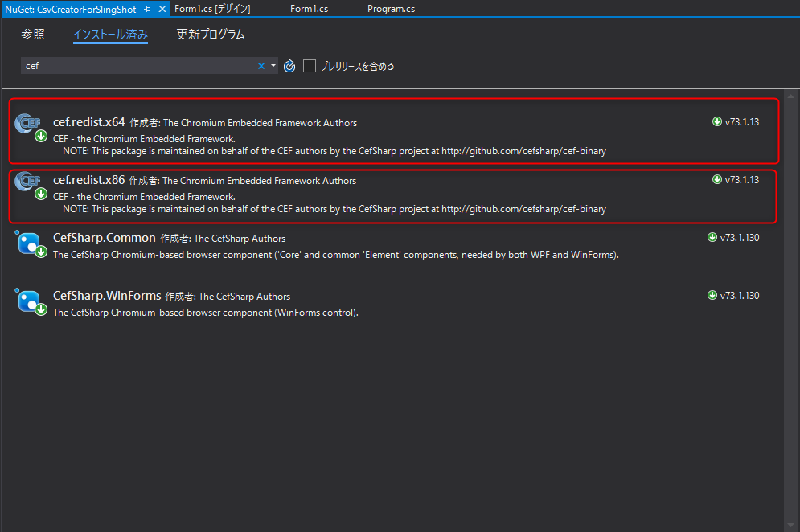
Task: Refresh the package list
Action: pos(289,66)
